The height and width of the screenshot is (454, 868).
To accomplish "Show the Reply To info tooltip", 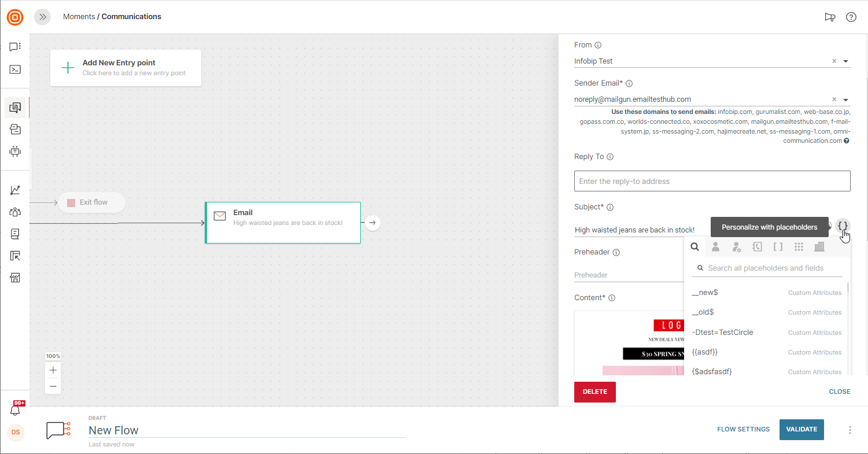I will (x=610, y=157).
